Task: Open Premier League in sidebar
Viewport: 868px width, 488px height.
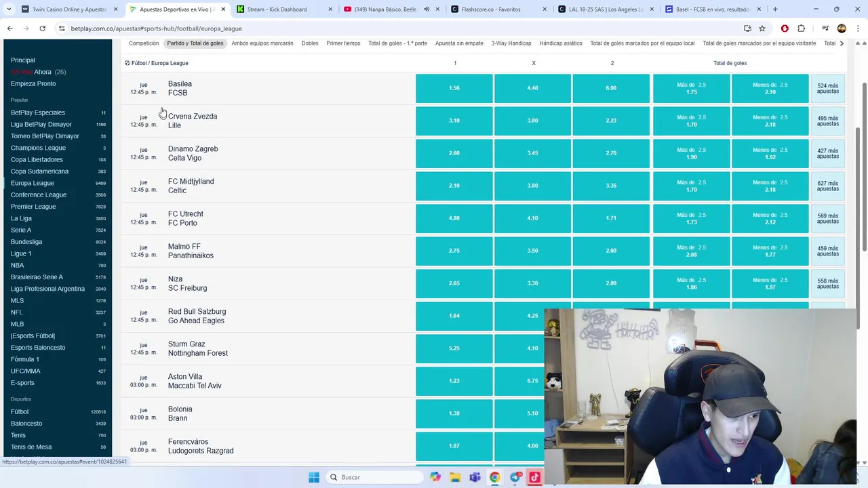Action: (33, 207)
